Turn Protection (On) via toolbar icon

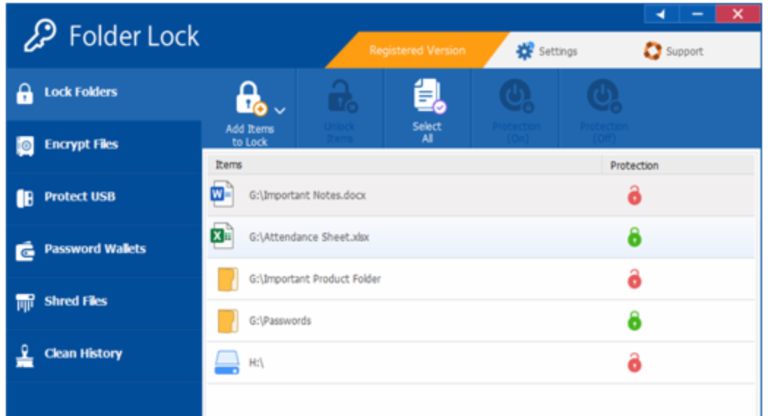pos(516,97)
